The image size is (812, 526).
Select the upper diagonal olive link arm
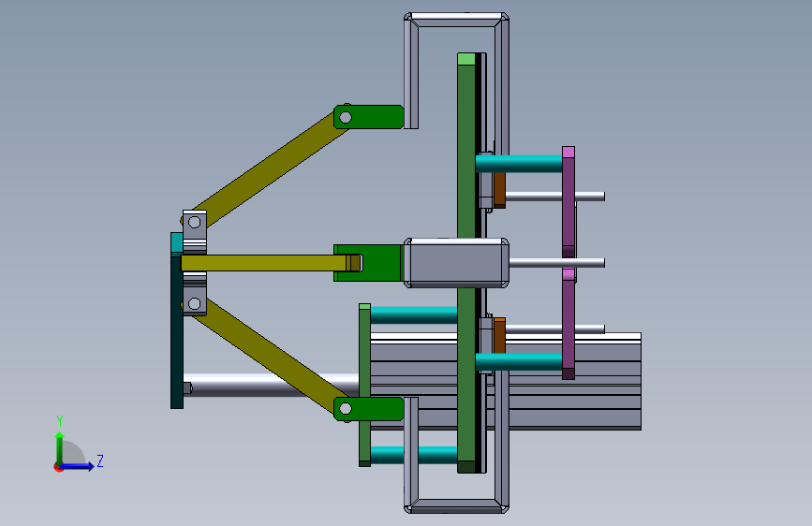click(270, 168)
